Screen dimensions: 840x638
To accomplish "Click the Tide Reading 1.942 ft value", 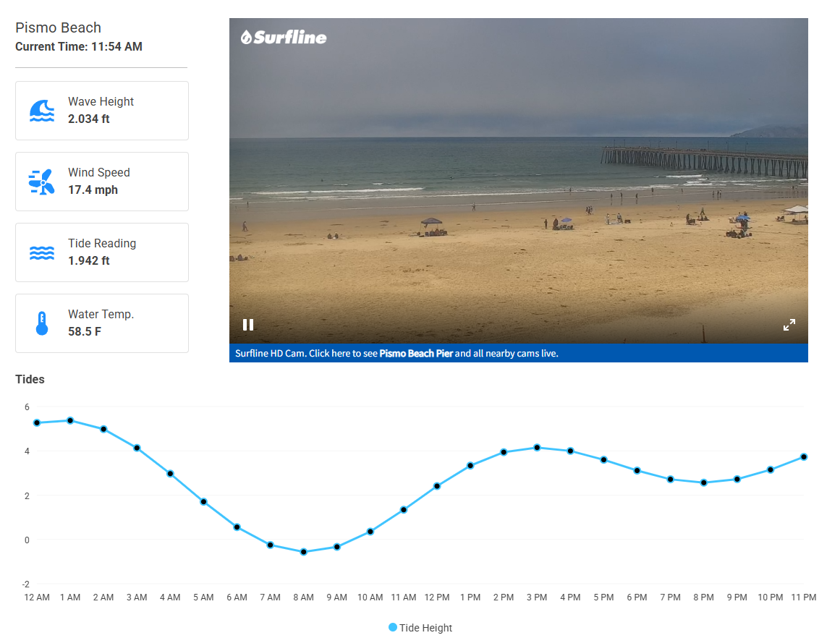I will pyautogui.click(x=89, y=261).
